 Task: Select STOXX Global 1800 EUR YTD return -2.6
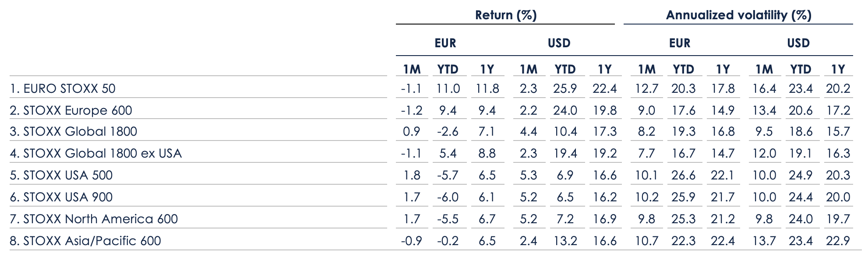pos(448,132)
